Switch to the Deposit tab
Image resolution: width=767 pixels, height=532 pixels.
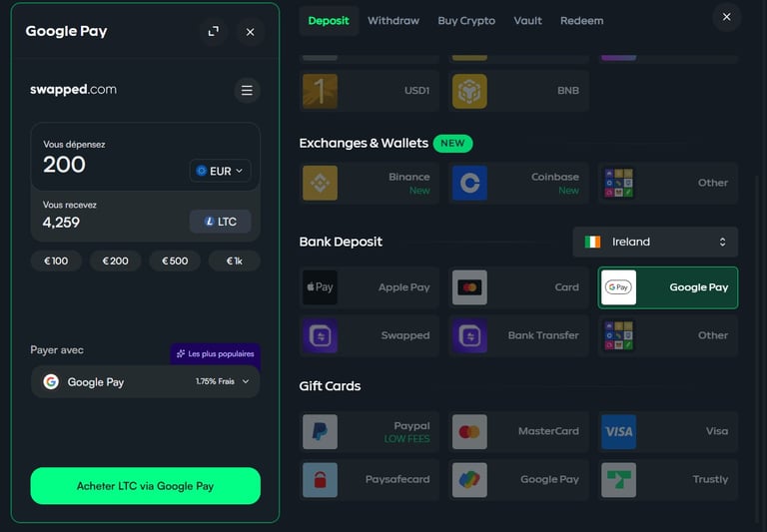click(329, 21)
